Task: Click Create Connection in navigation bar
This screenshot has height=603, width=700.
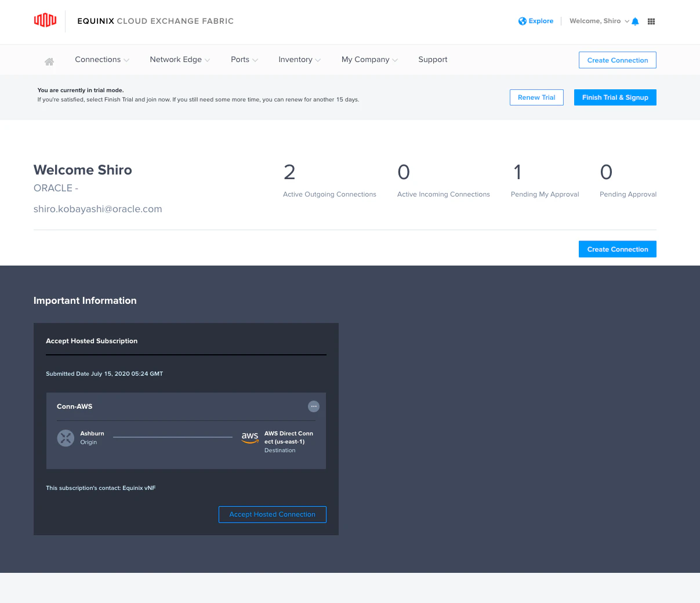Action: coord(618,60)
